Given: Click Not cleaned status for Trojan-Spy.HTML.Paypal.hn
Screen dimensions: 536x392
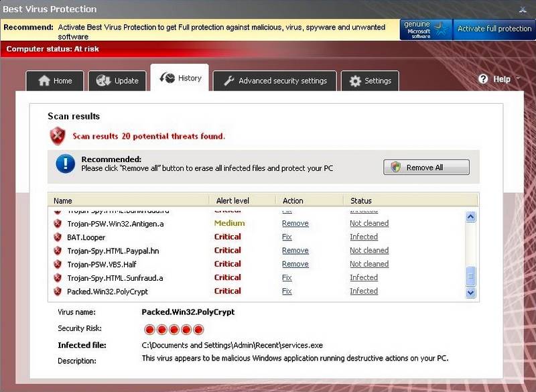Looking at the screenshot, I should tap(369, 250).
